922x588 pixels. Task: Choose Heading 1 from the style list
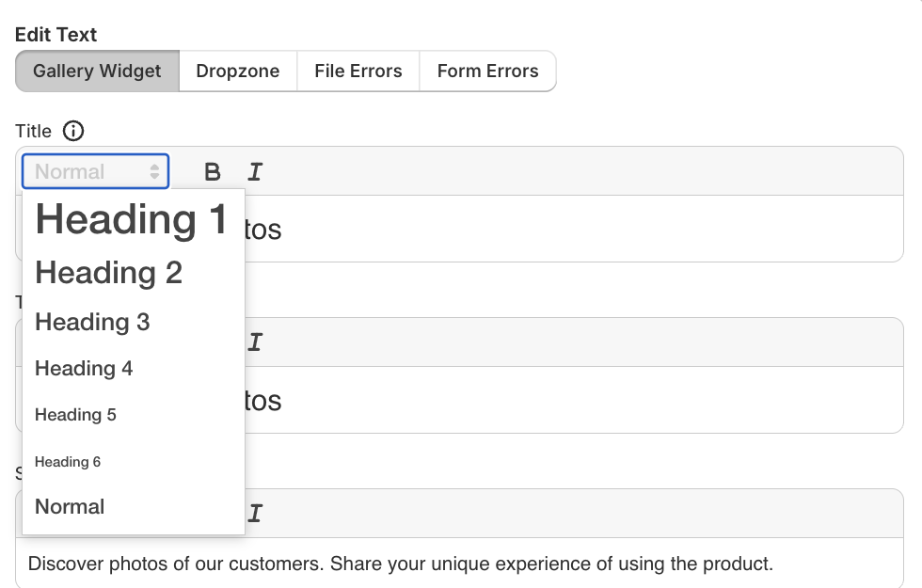click(x=132, y=219)
